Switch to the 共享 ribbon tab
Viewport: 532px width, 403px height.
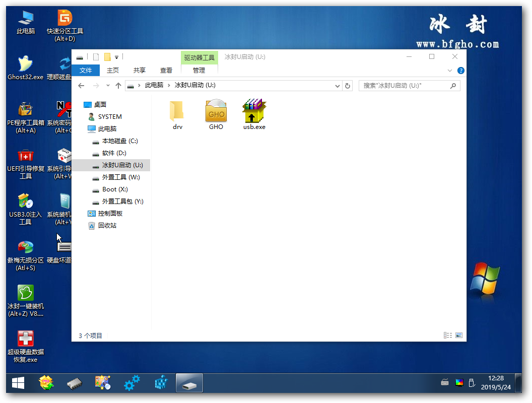tap(140, 70)
